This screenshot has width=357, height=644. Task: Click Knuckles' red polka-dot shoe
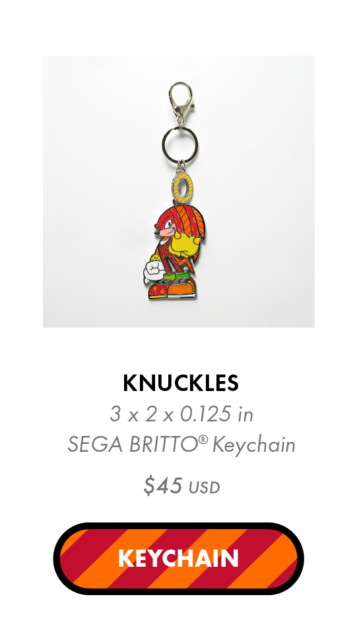click(x=159, y=291)
